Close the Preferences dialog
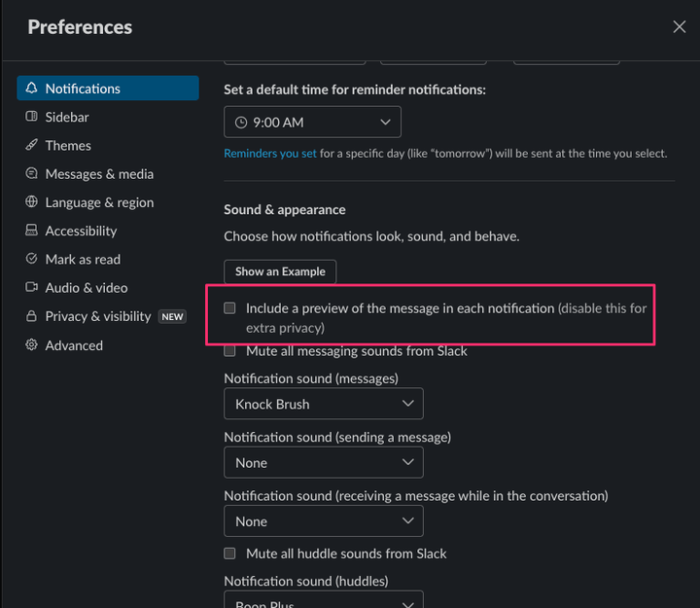Viewport: 700px width, 608px height. tap(680, 27)
